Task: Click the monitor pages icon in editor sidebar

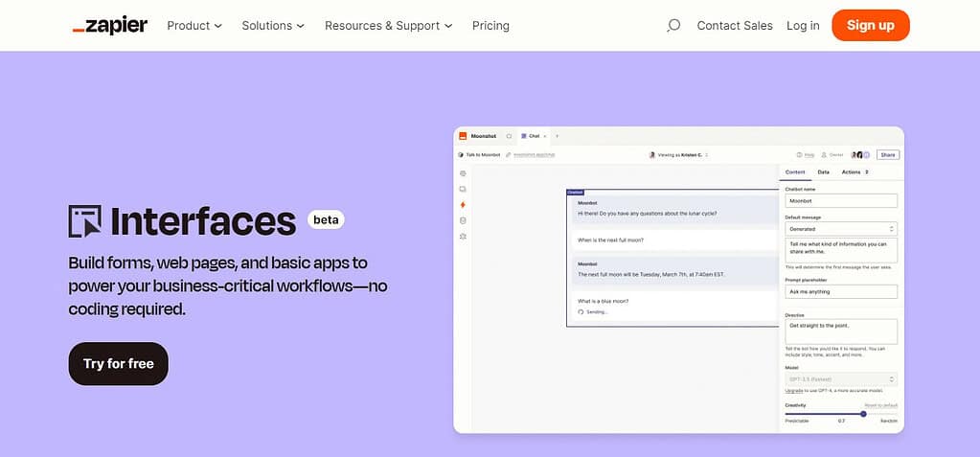Action: 463,189
